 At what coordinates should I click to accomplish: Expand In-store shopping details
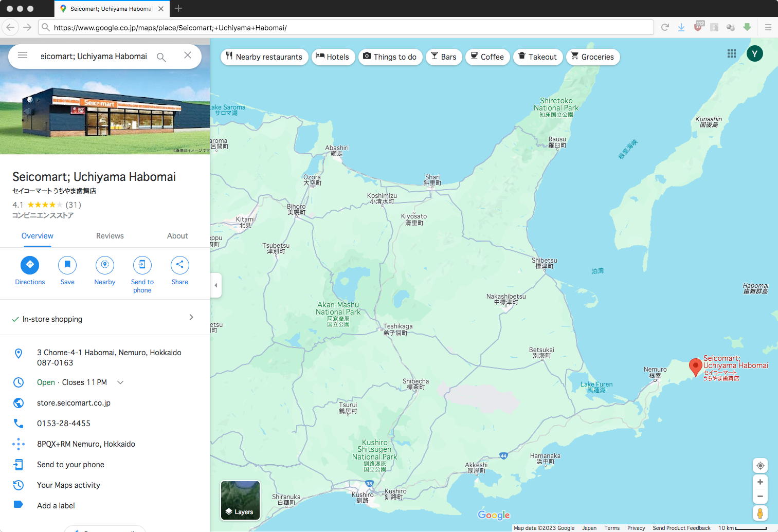[191, 318]
